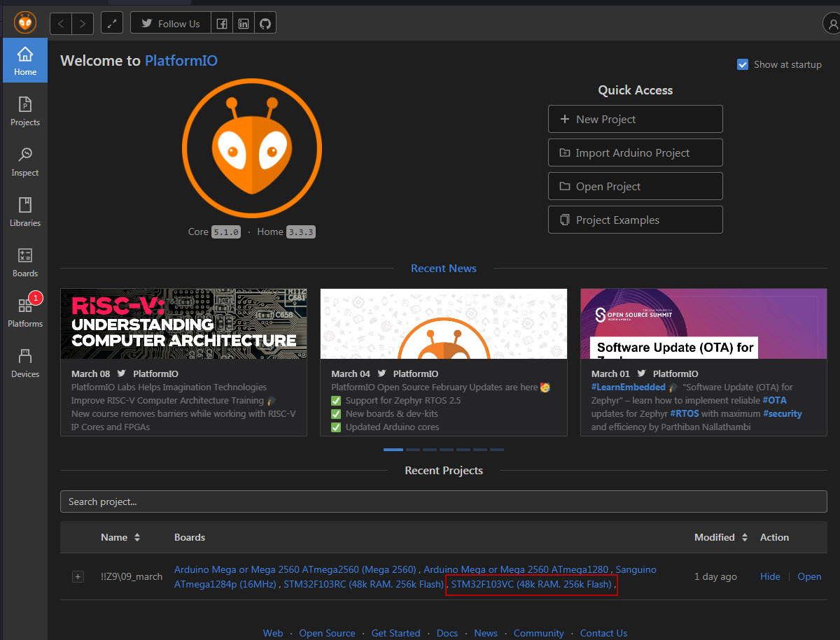This screenshot has height=640, width=840.
Task: Expand the !!Z9\09_march project row
Action: 78,576
